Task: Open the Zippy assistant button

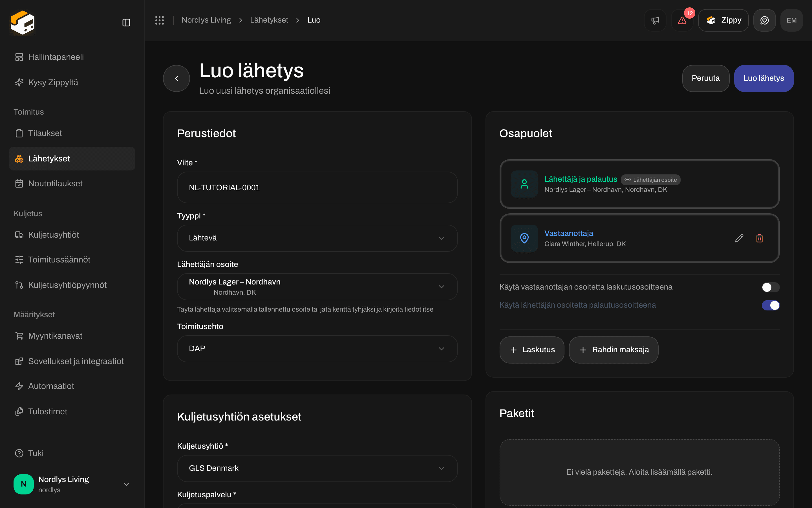Action: coord(723,20)
